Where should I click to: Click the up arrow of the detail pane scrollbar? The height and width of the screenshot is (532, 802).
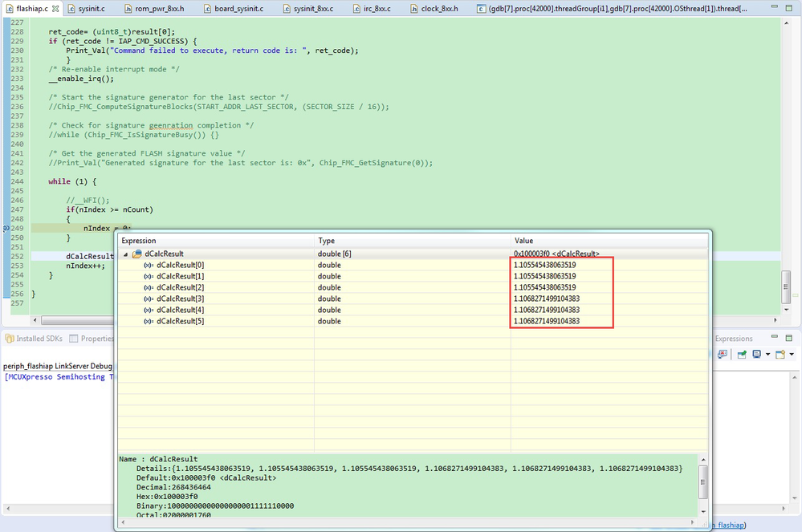click(703, 460)
